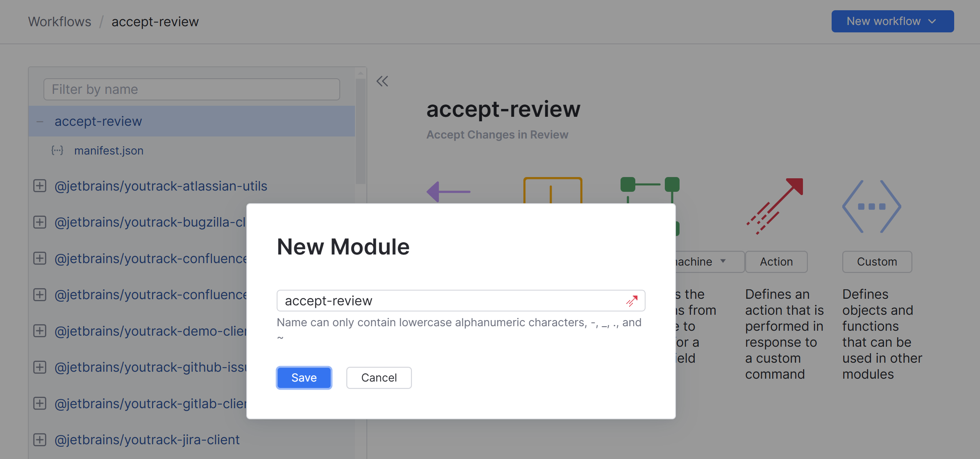Cancel the New Module dialog
The image size is (980, 459).
click(379, 377)
